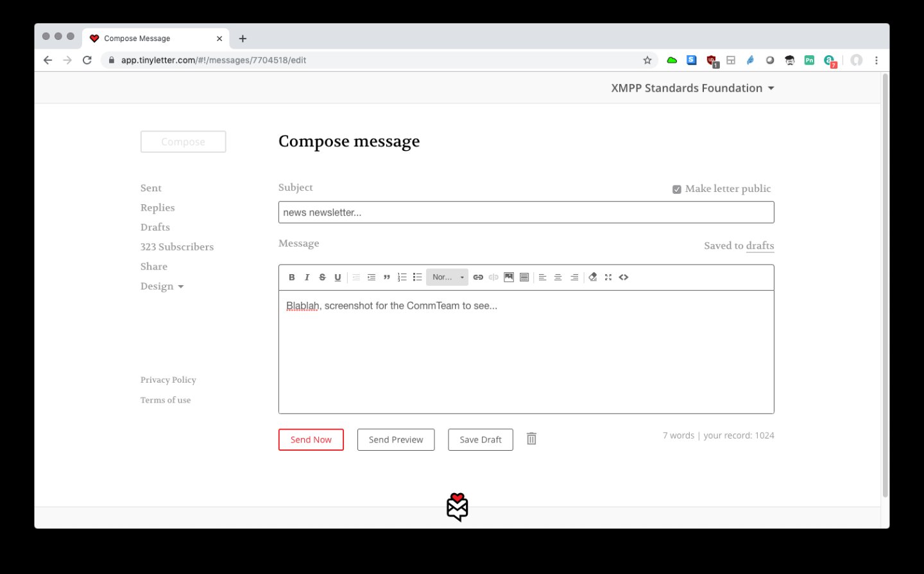Screen dimensions: 924x574
Task: Toggle bold formatting in editor toolbar
Action: click(291, 277)
